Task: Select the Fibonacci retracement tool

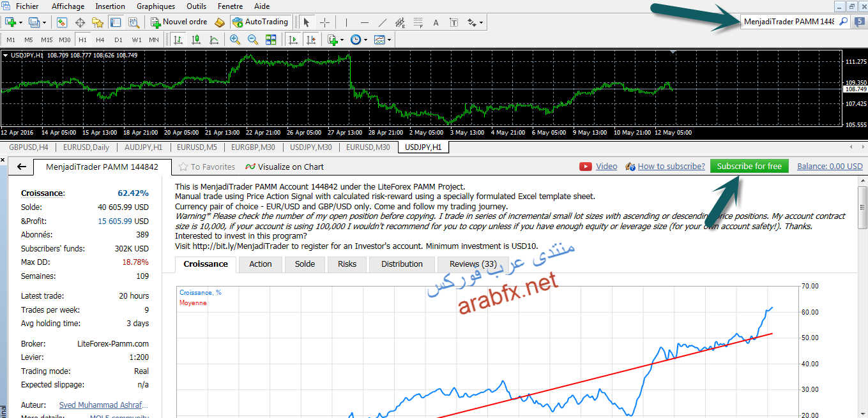Action: pos(418,22)
